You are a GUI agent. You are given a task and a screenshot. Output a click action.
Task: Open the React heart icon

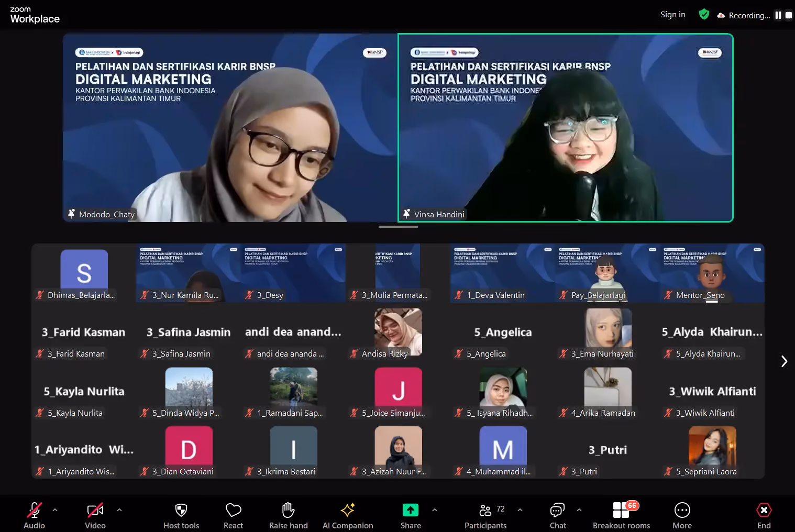pyautogui.click(x=233, y=510)
